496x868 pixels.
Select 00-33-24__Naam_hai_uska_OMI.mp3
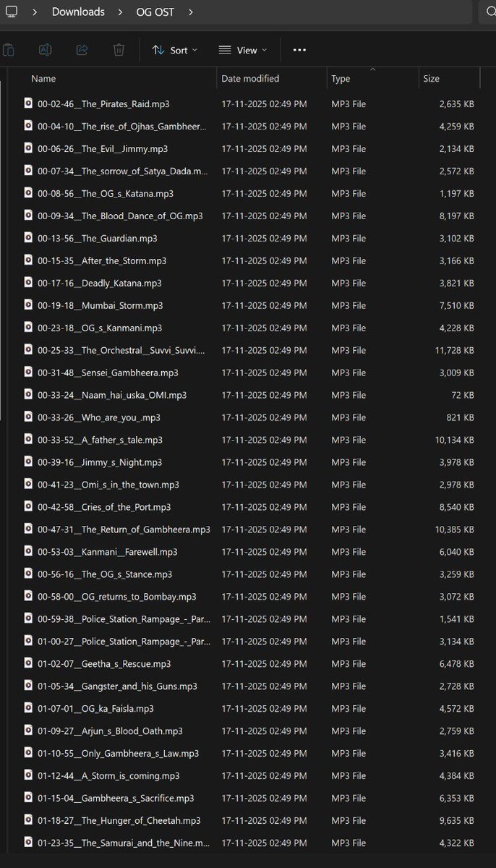(x=112, y=395)
